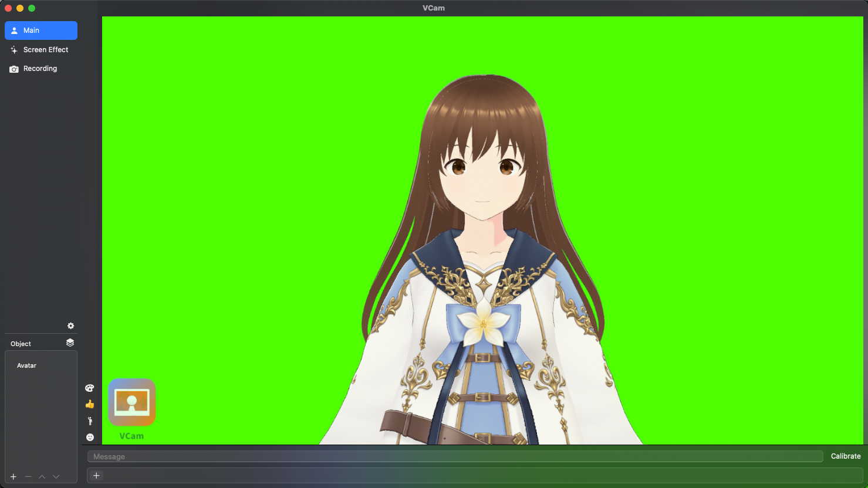Click the green macOS fullscreen button

pyautogui.click(x=32, y=8)
